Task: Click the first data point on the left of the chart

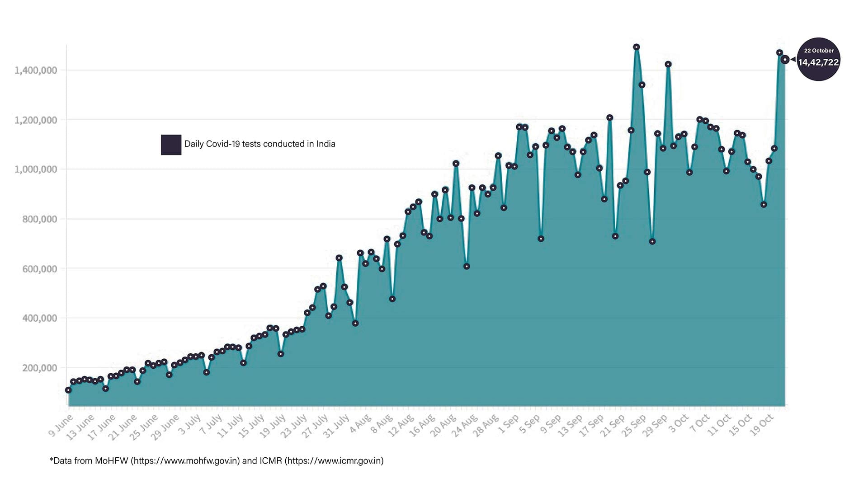Action: point(68,390)
